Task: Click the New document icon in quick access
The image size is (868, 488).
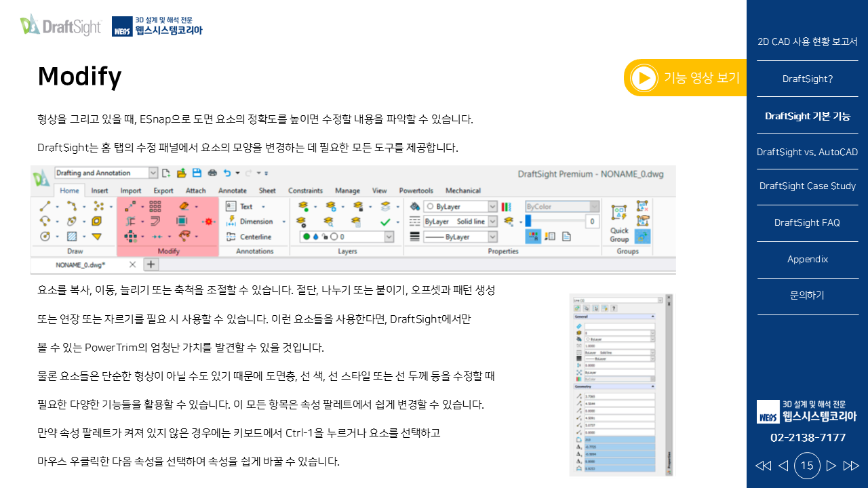Action: tap(165, 174)
